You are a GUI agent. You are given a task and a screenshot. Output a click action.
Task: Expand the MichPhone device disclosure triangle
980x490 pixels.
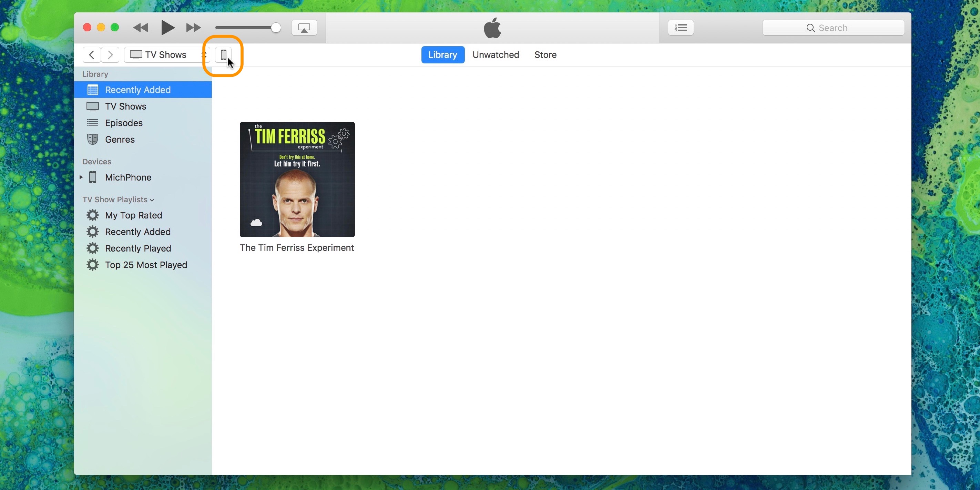(81, 177)
